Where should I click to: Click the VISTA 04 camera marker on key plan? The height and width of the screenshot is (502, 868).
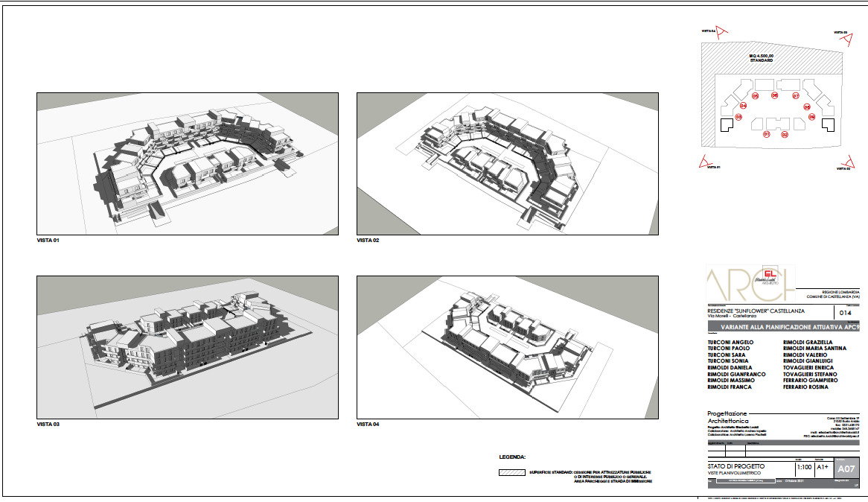point(721,32)
